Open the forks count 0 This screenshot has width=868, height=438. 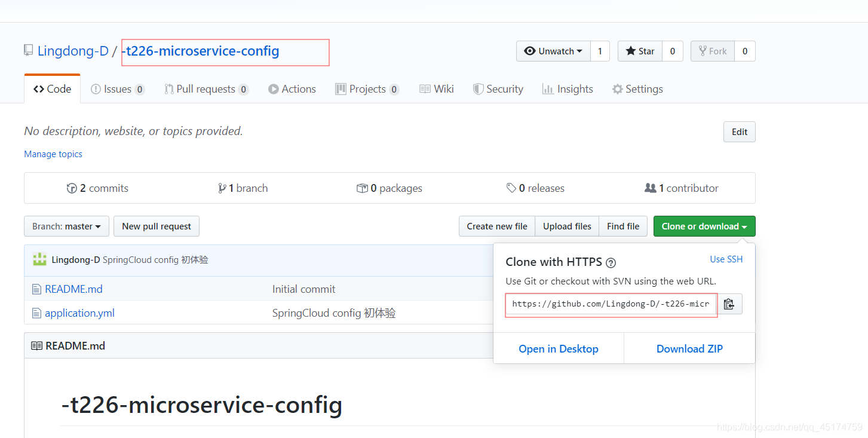[745, 51]
